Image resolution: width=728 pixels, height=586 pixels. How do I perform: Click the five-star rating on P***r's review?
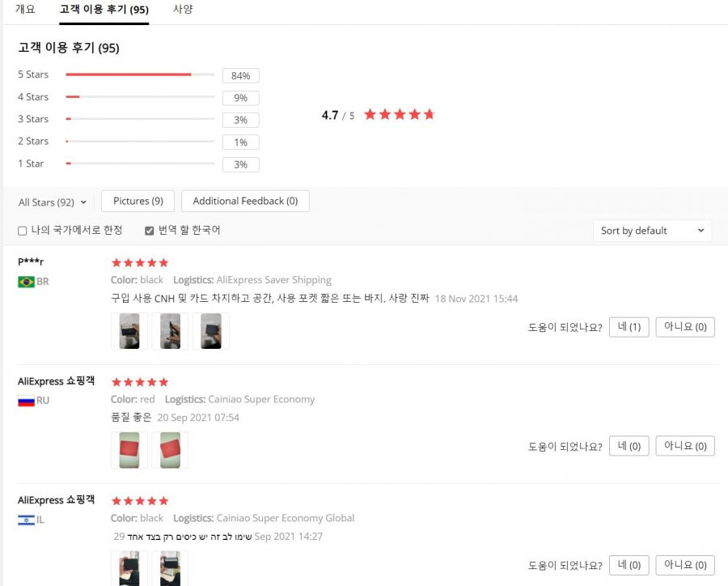pos(140,263)
